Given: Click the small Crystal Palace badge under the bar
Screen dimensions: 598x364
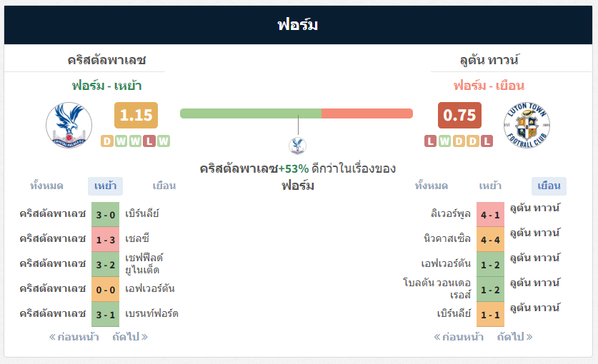Looking at the screenshot, I should point(297,145).
